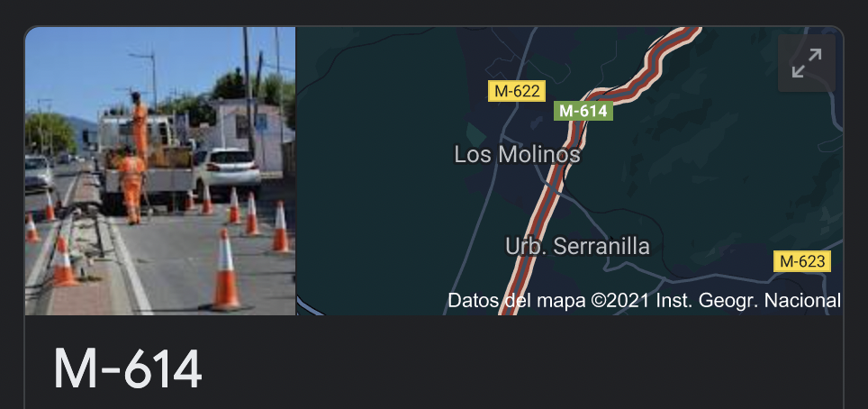Screen dimensions: 868x409
Task: Click the green M-614 road badge
Action: pos(583,111)
